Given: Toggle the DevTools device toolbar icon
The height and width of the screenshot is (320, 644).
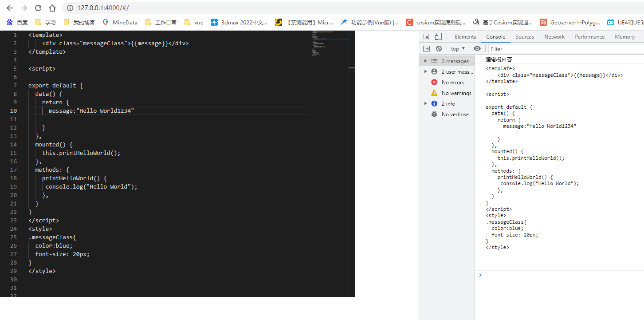Looking at the screenshot, I should [x=438, y=37].
